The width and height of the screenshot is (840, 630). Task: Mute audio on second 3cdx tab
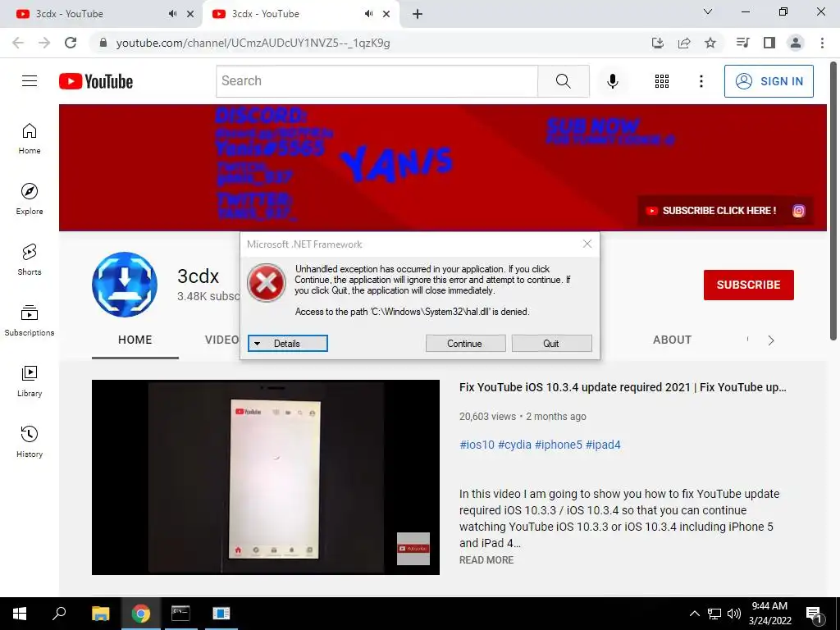[368, 14]
